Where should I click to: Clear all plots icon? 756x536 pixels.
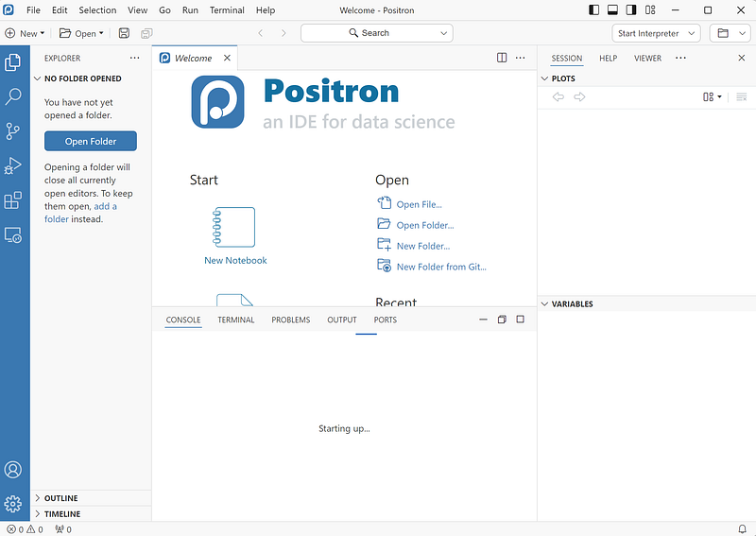[x=742, y=97]
